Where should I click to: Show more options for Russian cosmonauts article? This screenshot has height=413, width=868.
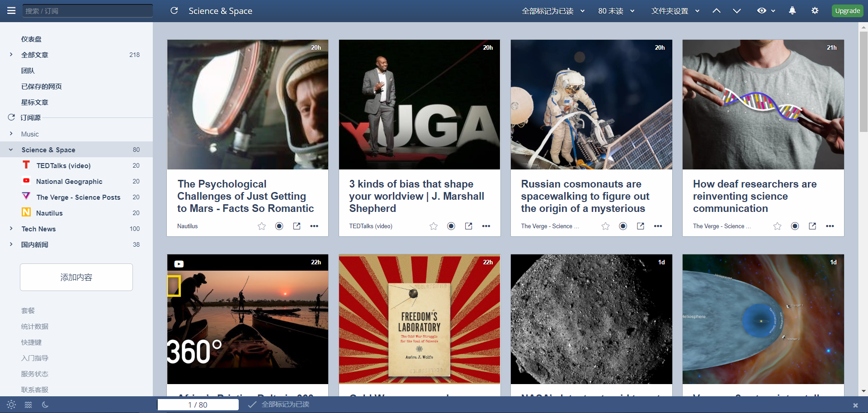click(658, 226)
